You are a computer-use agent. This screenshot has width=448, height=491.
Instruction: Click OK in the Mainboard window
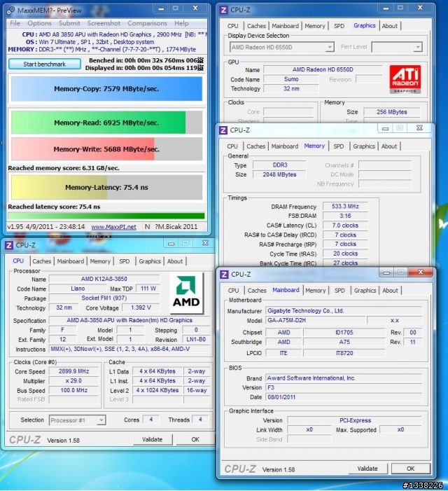click(410, 469)
